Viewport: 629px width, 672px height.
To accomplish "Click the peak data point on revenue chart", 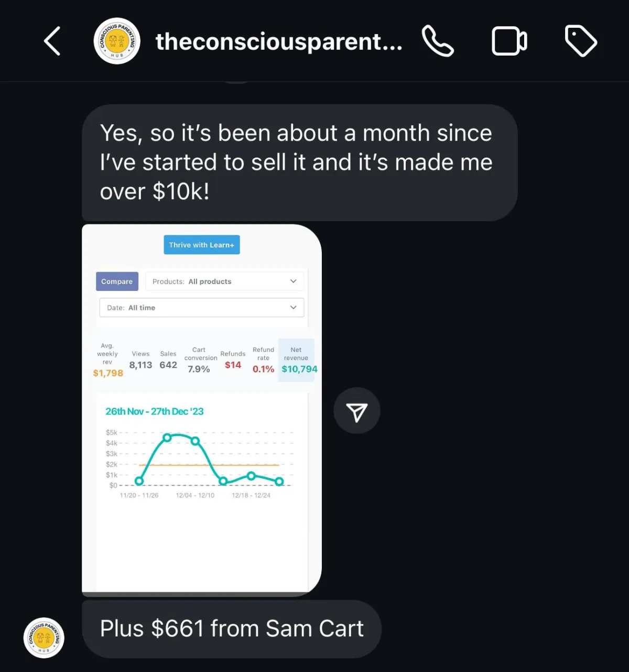I will (167, 437).
